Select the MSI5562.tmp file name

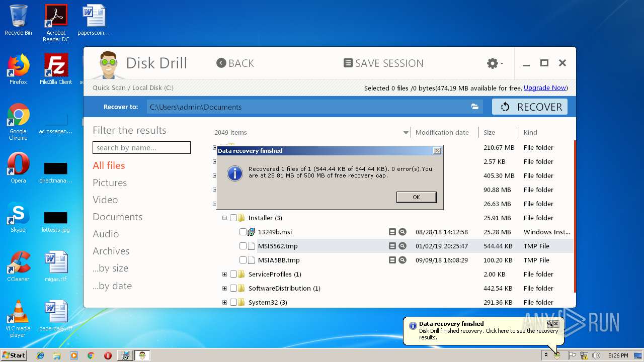278,246
